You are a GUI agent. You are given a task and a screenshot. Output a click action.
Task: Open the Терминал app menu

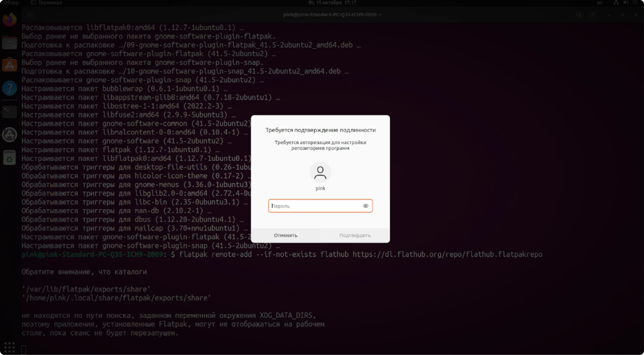coord(47,3)
